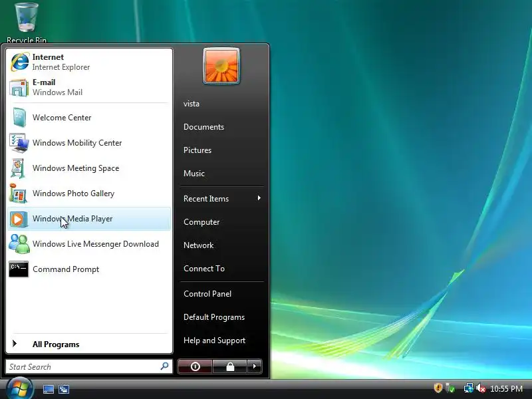The image size is (532, 399).
Task: Open the Command Prompt black console icon
Action: pos(19,269)
